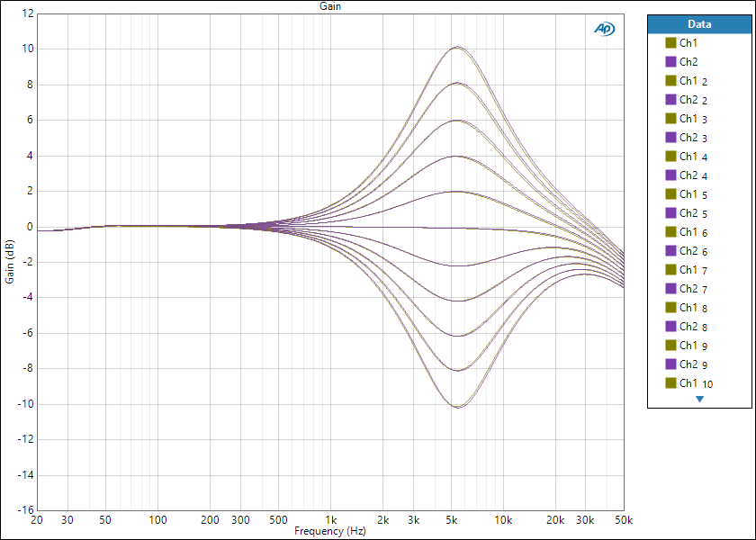Click the Data legend header

(699, 24)
